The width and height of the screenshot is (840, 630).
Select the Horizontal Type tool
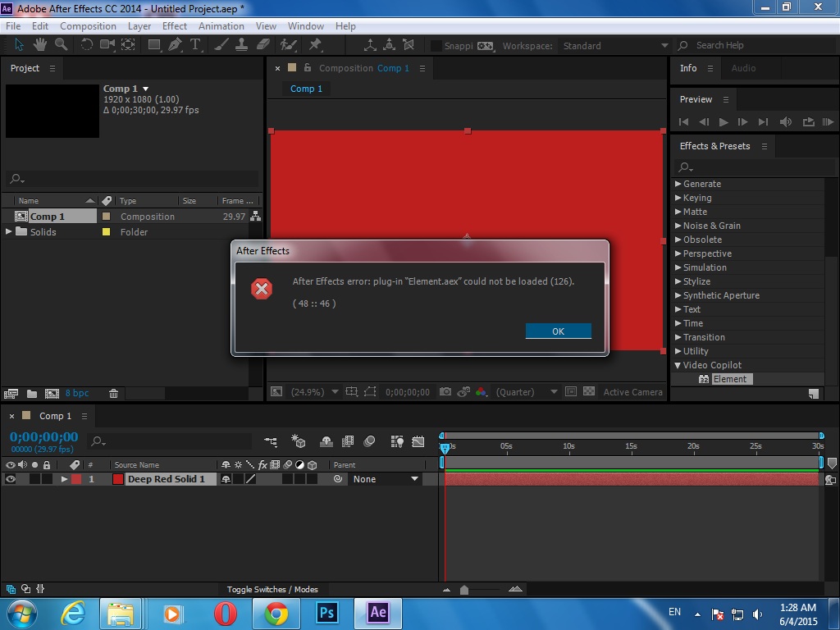[195, 45]
